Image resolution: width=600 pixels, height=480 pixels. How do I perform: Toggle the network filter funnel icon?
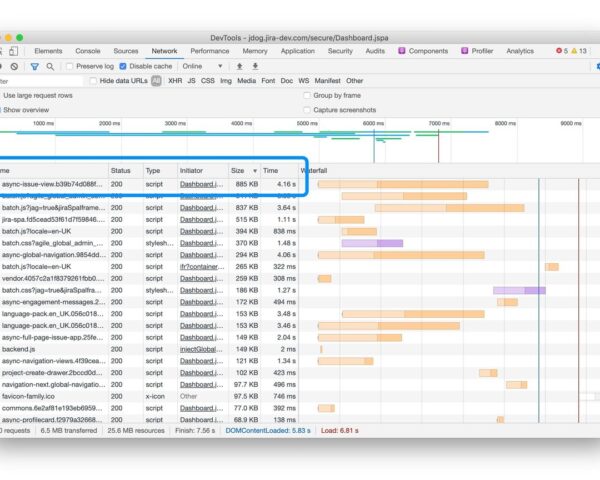tap(34, 66)
